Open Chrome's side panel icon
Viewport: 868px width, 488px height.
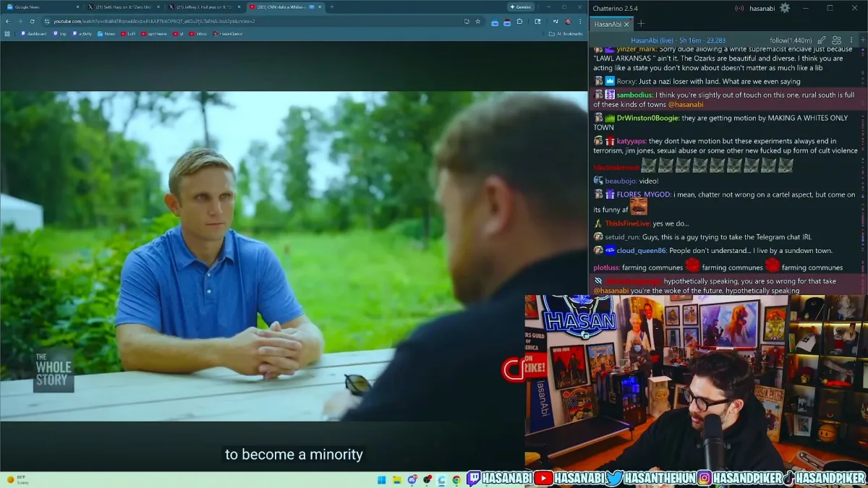point(537,22)
